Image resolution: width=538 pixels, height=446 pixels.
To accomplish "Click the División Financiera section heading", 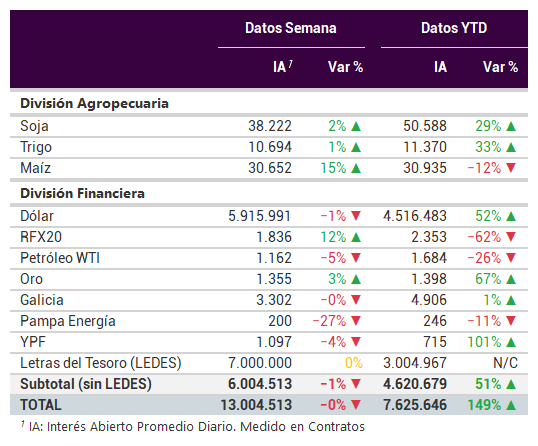I will coord(82,193).
